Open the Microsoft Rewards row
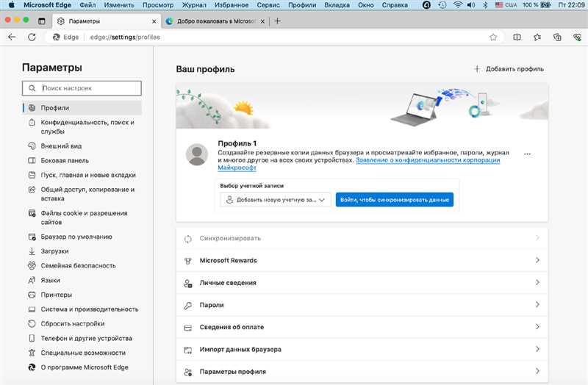 point(362,261)
